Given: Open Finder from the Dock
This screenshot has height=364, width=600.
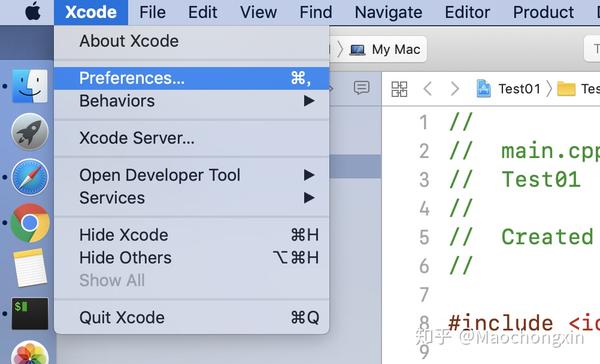Looking at the screenshot, I should pos(30,86).
